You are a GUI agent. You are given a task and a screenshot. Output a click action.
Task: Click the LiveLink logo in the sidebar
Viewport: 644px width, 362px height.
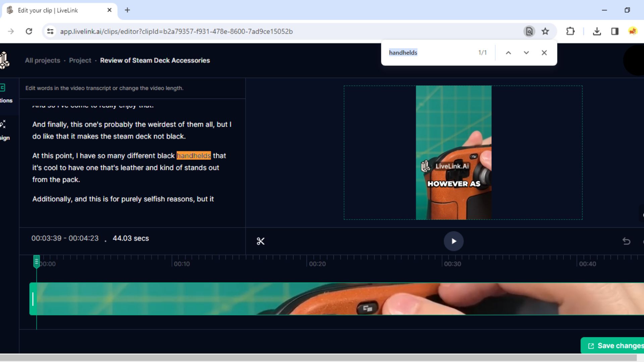point(5,60)
